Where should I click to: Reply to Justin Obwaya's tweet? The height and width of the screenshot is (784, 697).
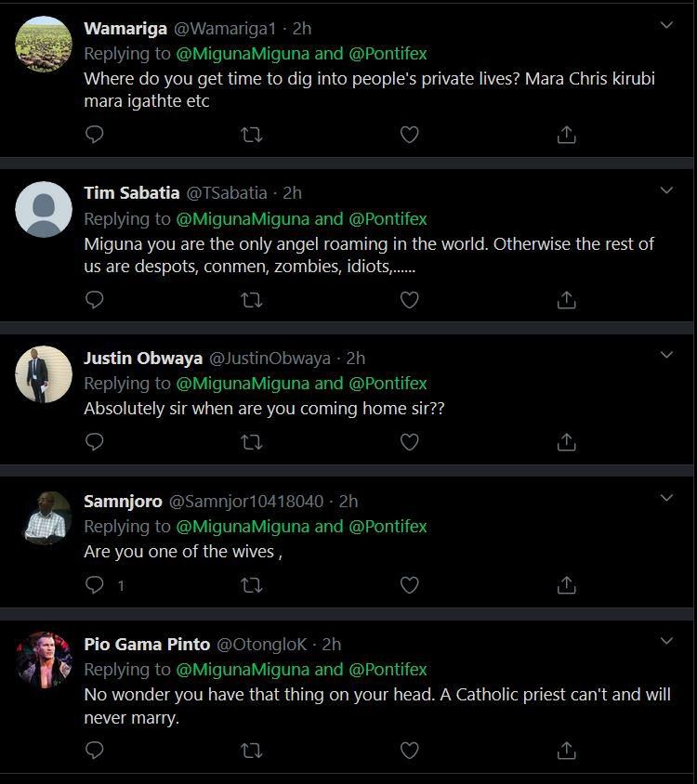tap(95, 442)
